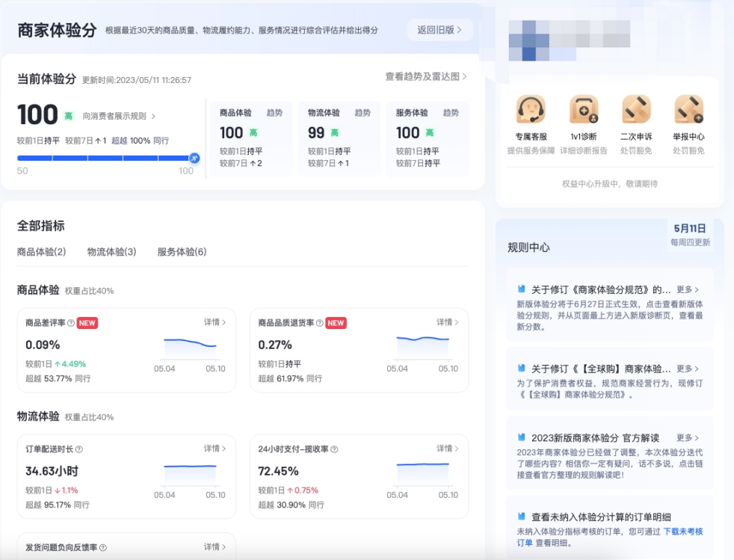The width and height of the screenshot is (734, 560).
Task: Click the 0.09% value
Action: pyautogui.click(x=43, y=345)
